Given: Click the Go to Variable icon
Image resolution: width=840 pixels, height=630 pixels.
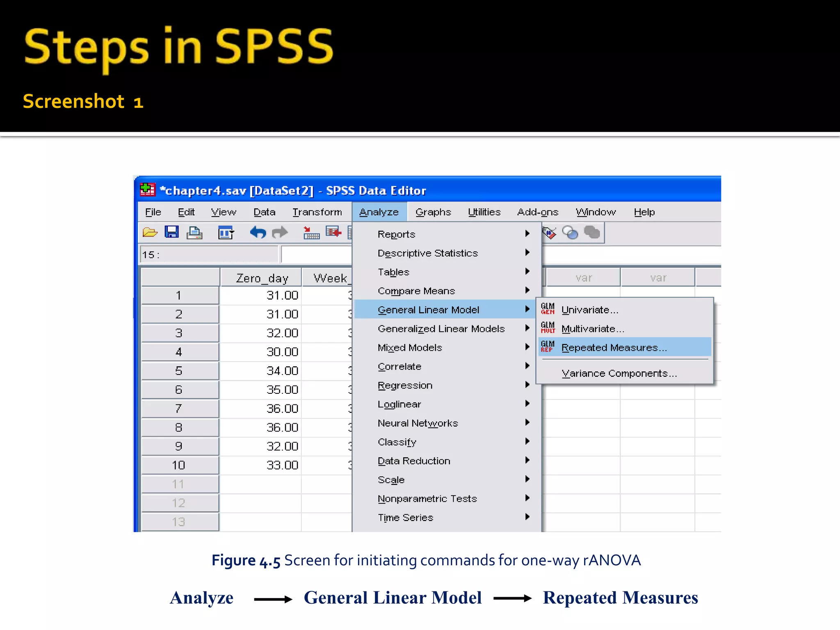Looking at the screenshot, I should pyautogui.click(x=333, y=232).
